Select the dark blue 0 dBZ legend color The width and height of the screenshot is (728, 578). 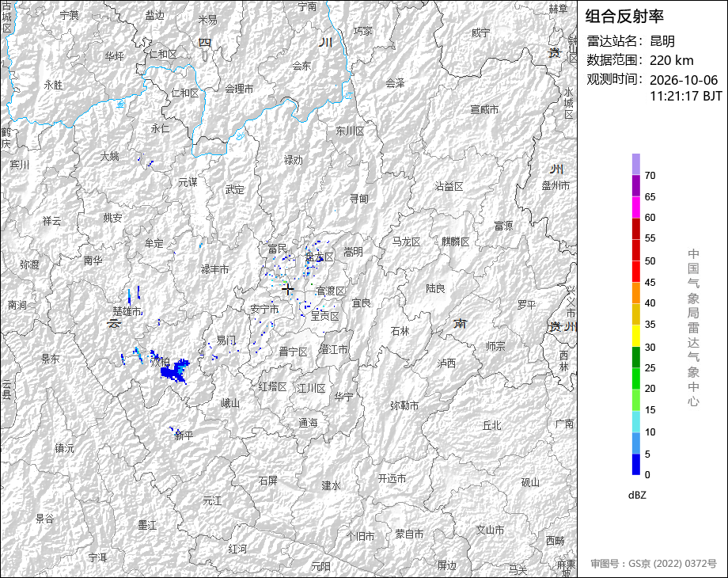point(636,464)
